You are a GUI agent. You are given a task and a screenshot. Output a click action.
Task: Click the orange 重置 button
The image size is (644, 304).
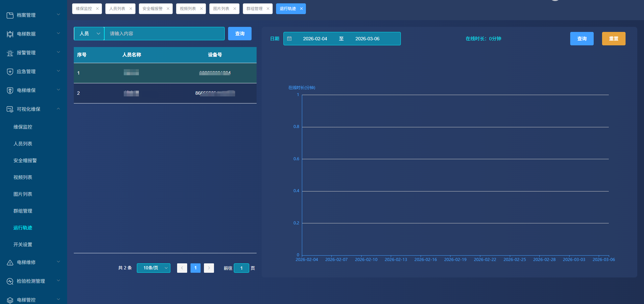click(613, 39)
